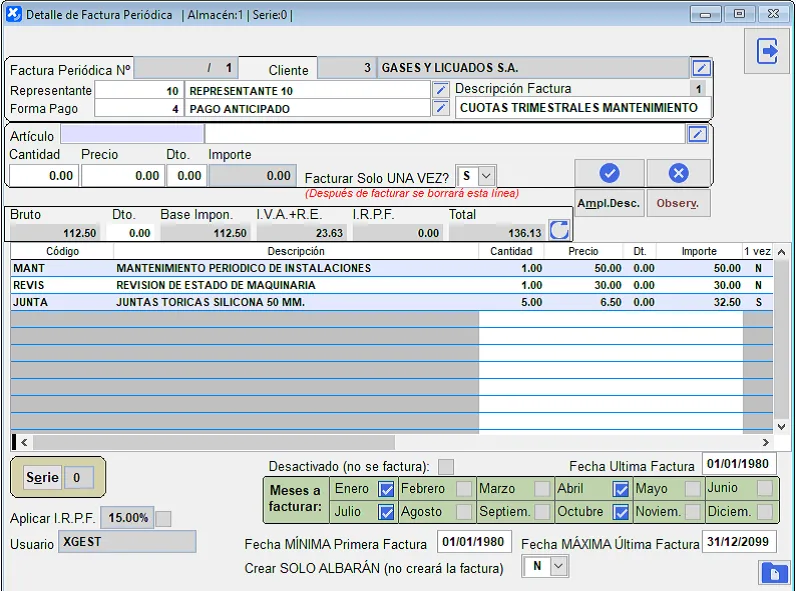Open client edit pencil icon
The image size is (796, 591).
(702, 68)
